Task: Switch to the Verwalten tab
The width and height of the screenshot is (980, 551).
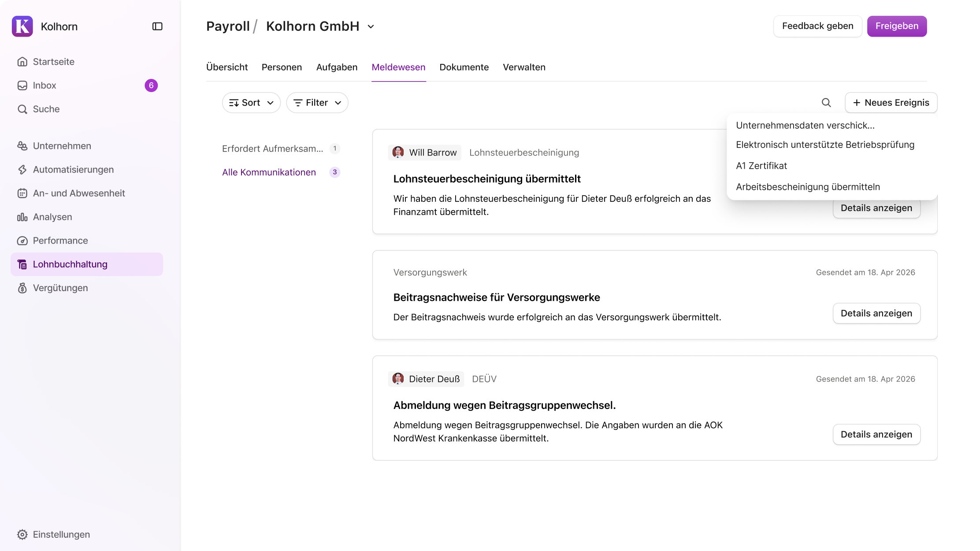Action: tap(524, 67)
